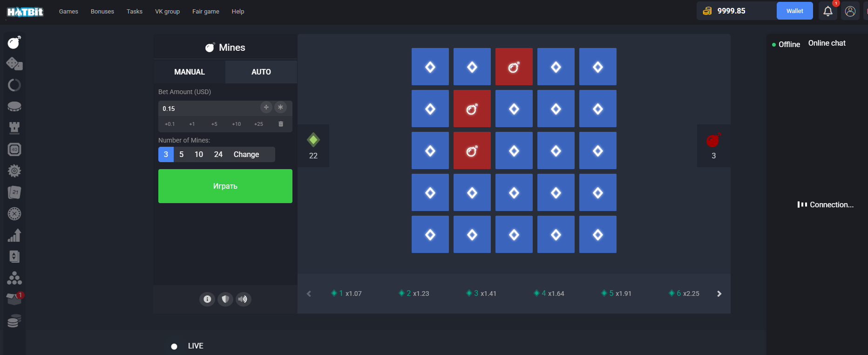Viewport: 868px width, 355px height.
Task: Click Change to set custom mines count
Action: (x=246, y=155)
